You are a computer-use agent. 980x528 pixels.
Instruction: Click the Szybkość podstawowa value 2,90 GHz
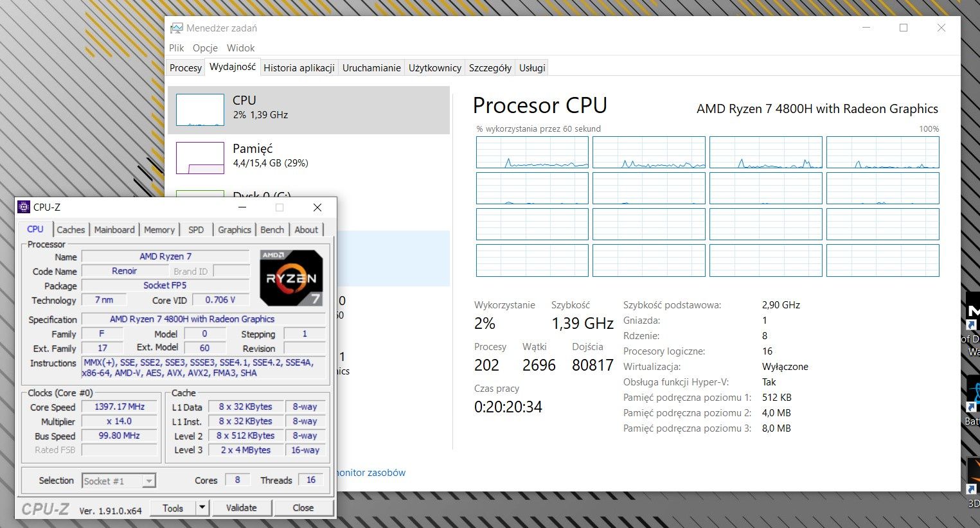pos(781,305)
